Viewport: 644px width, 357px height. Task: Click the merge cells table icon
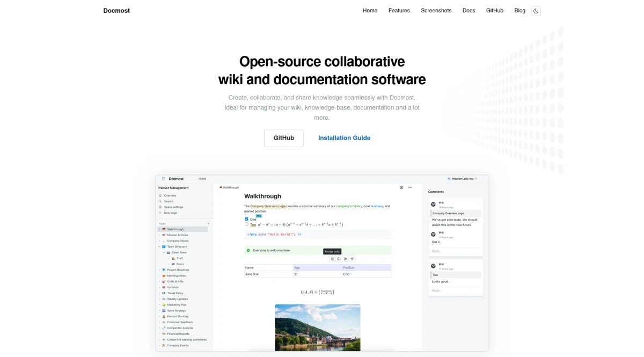coord(332,259)
